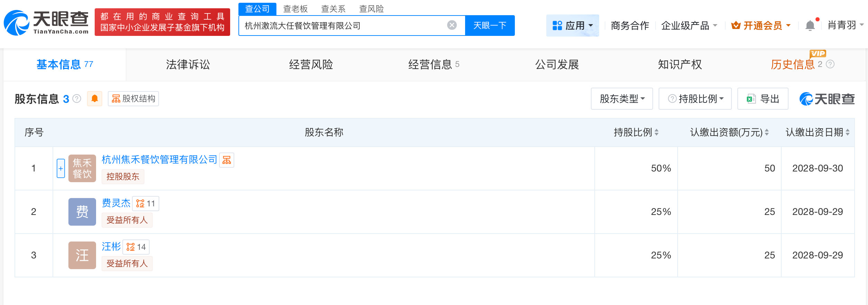The width and height of the screenshot is (868, 305).
Task: Clear the search box text
Action: [x=452, y=25]
